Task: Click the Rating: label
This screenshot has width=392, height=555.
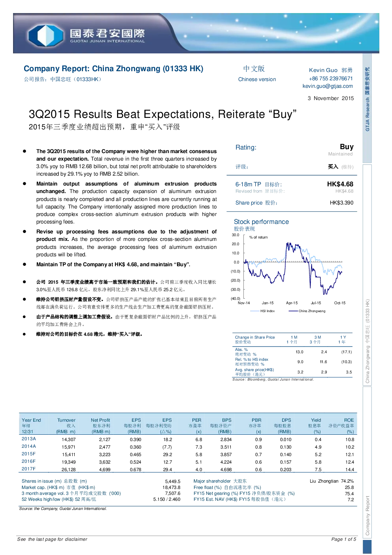Action: click(x=246, y=147)
